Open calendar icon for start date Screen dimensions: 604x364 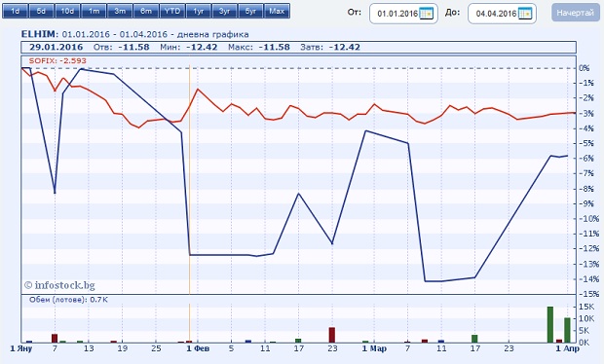click(427, 14)
